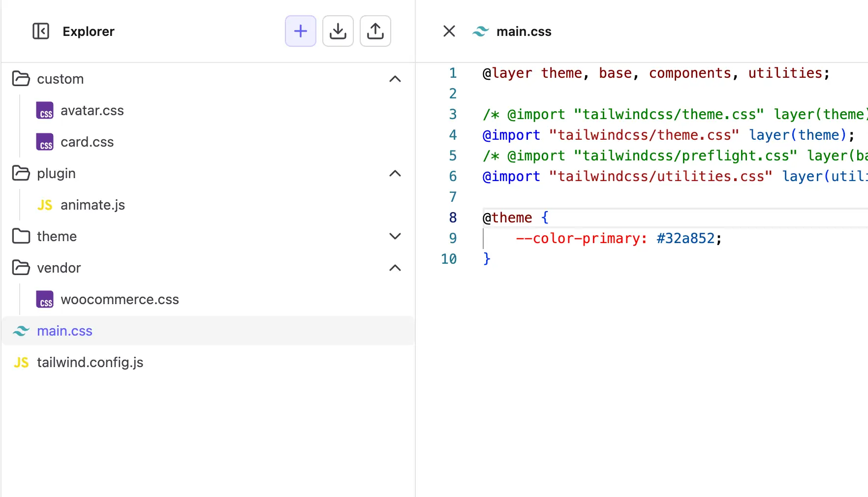The image size is (868, 497).
Task: Expand the theme folder
Action: [x=395, y=236]
